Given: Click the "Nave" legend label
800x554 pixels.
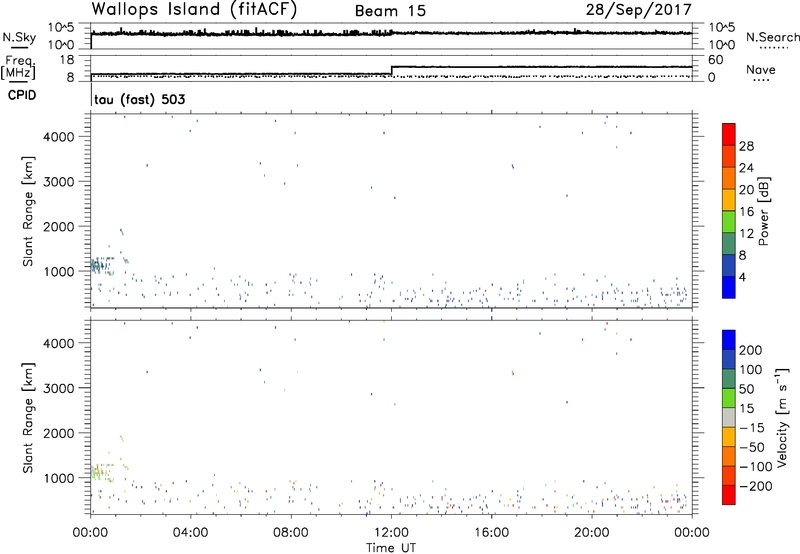Looking at the screenshot, I should (761, 69).
